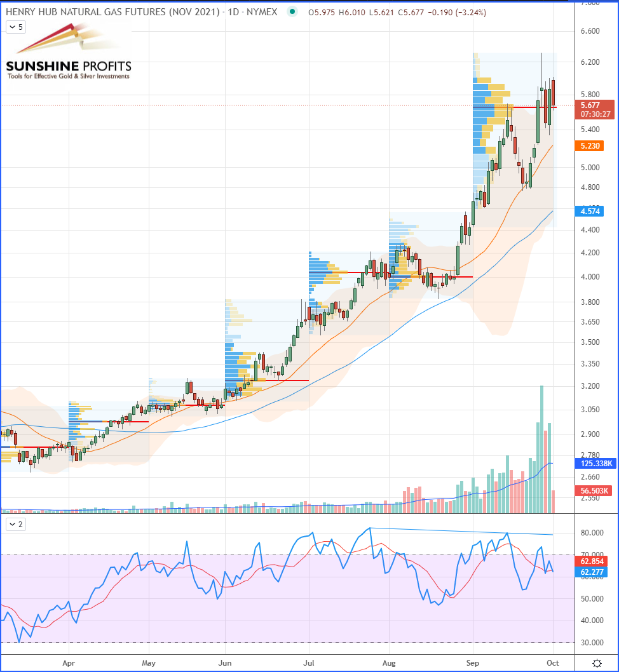Expand the 5 indicators legend chevron
The height and width of the screenshot is (672, 619).
[x=17, y=27]
